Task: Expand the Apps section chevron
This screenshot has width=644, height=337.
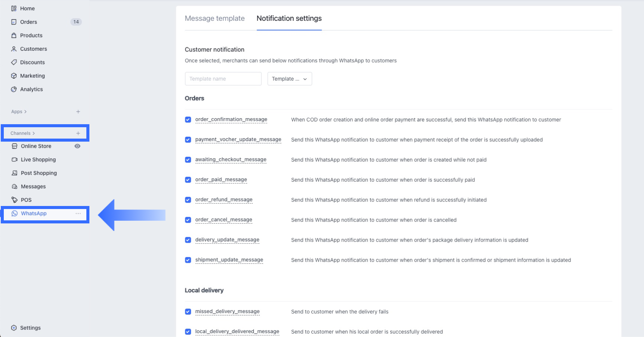Action: [25, 112]
